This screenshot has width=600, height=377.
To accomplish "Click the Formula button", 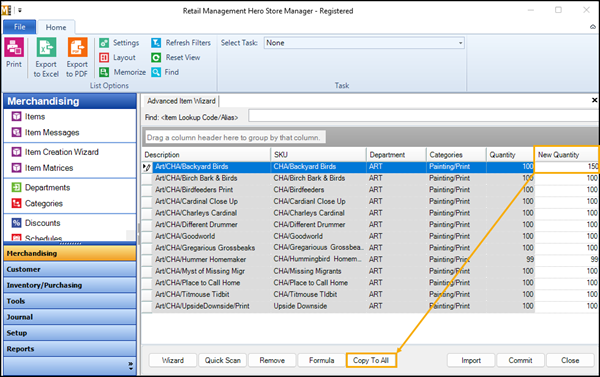I will [321, 360].
